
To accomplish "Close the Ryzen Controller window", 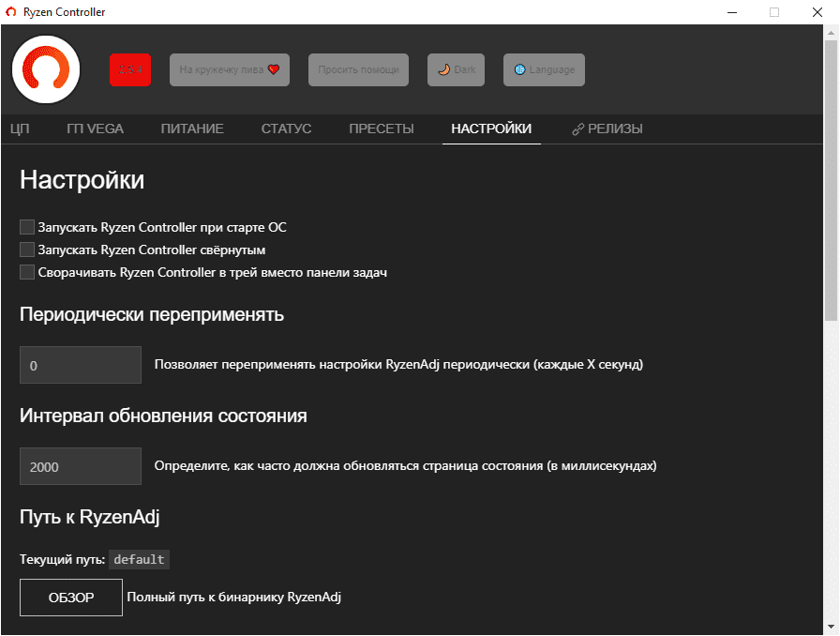I will pos(817,12).
